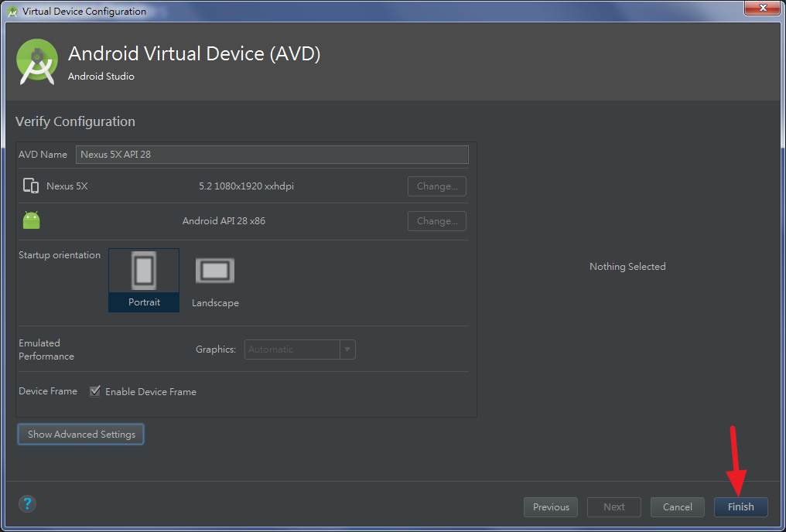Close the Virtual Device Configuration window
This screenshot has height=532, width=786.
(763, 8)
